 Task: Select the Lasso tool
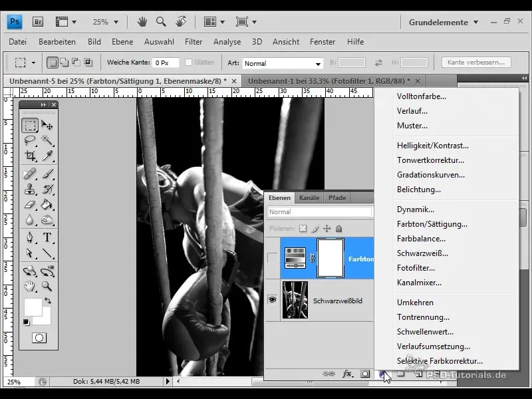[30, 140]
